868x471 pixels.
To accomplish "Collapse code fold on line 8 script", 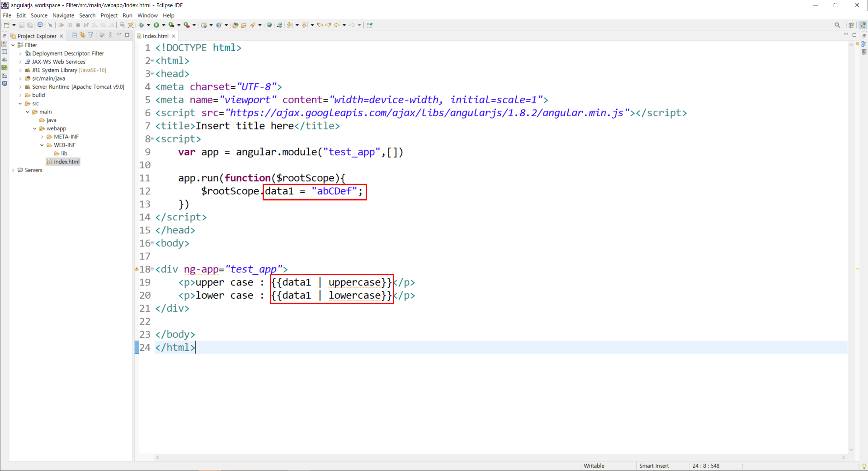I will click(153, 139).
